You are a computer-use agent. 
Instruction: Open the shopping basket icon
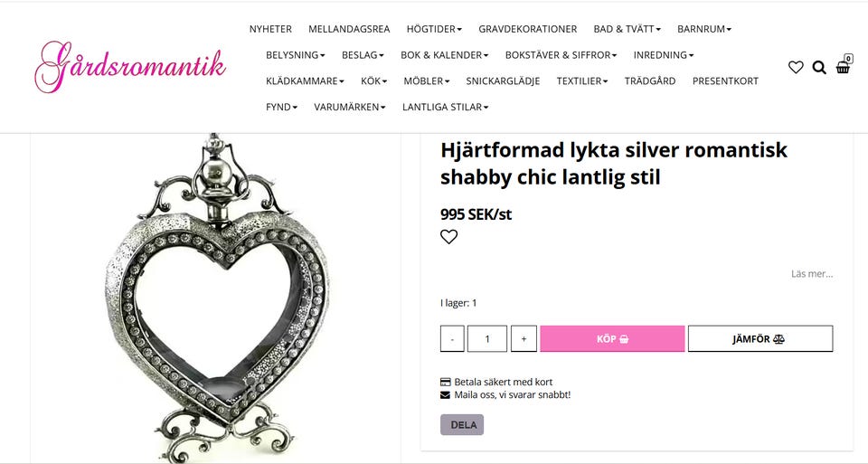point(844,65)
